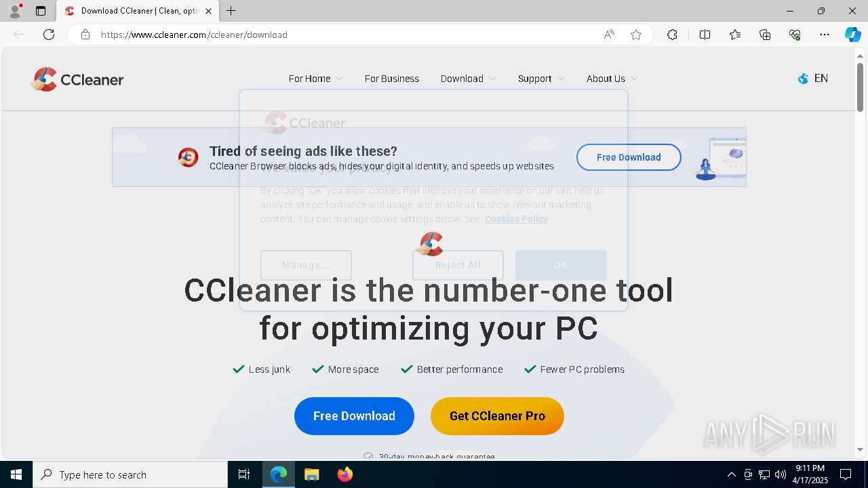Open the notifications center icon
Screen dimensions: 868x488
tap(846, 474)
